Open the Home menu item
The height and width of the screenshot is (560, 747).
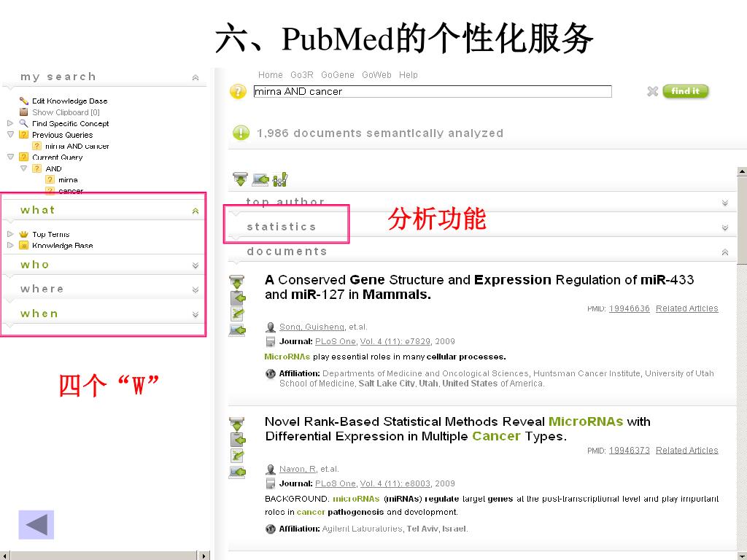click(x=270, y=75)
